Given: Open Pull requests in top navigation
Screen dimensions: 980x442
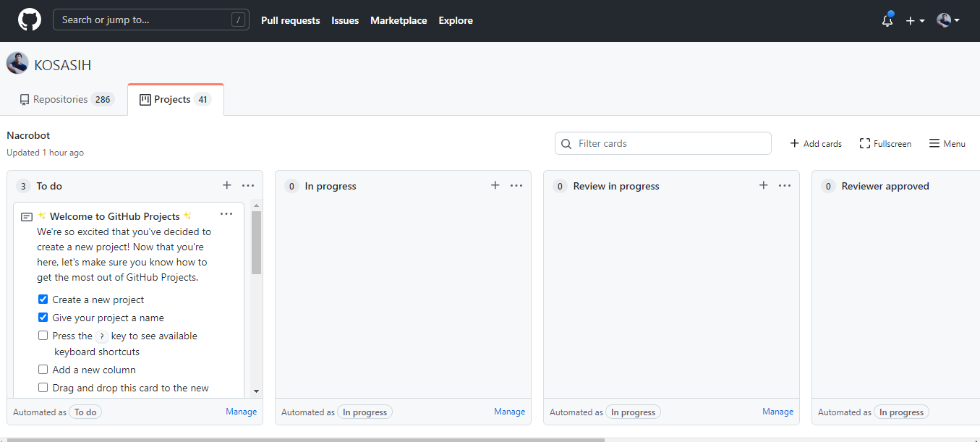Looking at the screenshot, I should pos(290,20).
